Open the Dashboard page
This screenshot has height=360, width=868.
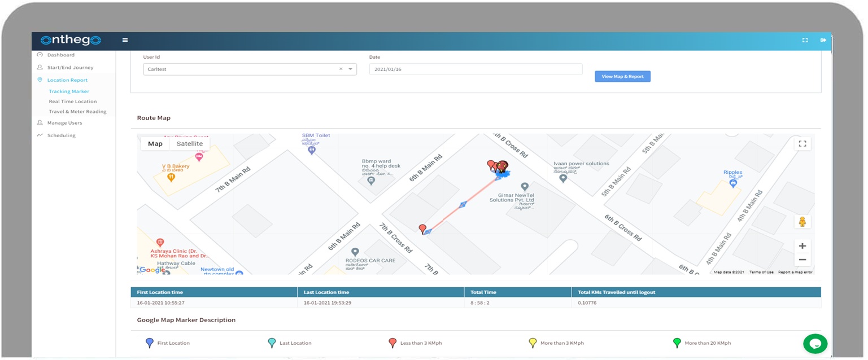click(61, 55)
